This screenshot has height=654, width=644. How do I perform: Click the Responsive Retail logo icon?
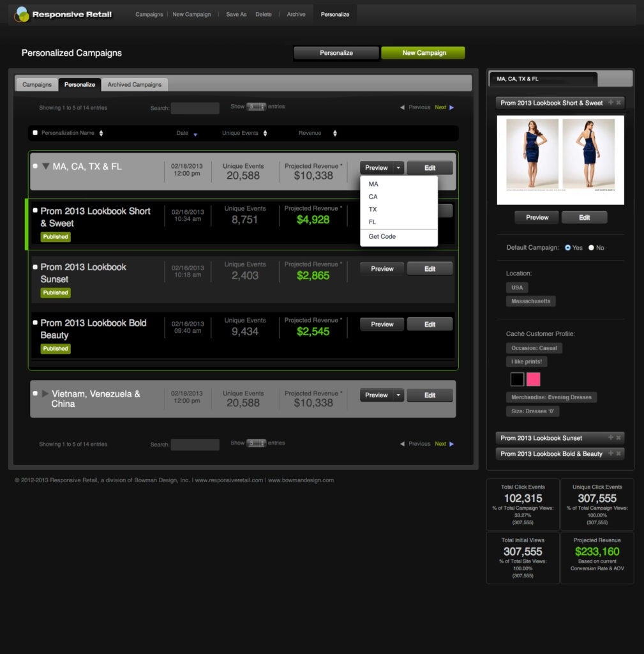(22, 14)
